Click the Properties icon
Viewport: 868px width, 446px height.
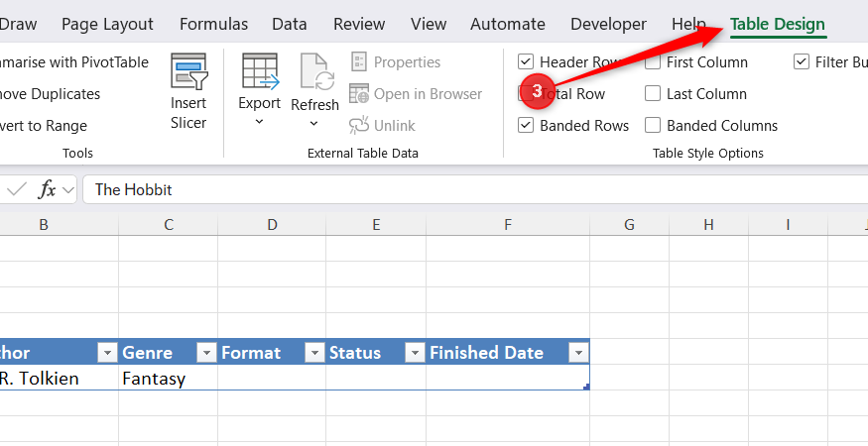click(359, 62)
